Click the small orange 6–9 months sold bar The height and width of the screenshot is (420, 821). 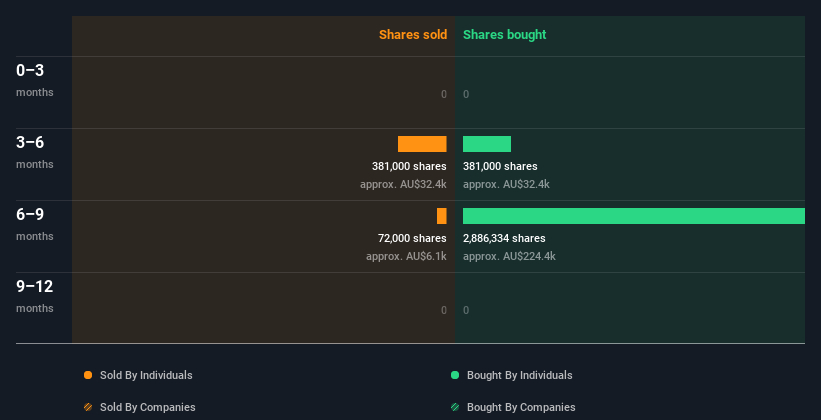click(x=442, y=216)
